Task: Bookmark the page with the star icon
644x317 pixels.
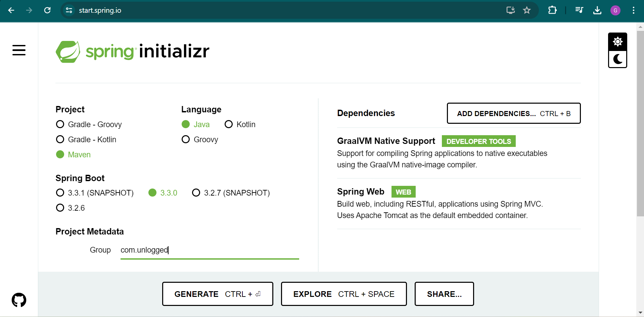Action: tap(527, 10)
